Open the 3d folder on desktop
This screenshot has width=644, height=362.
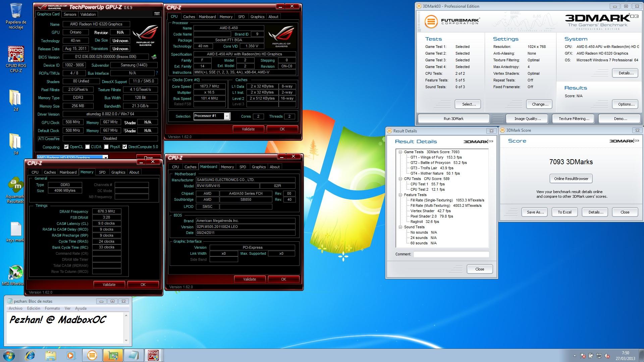tap(16, 144)
